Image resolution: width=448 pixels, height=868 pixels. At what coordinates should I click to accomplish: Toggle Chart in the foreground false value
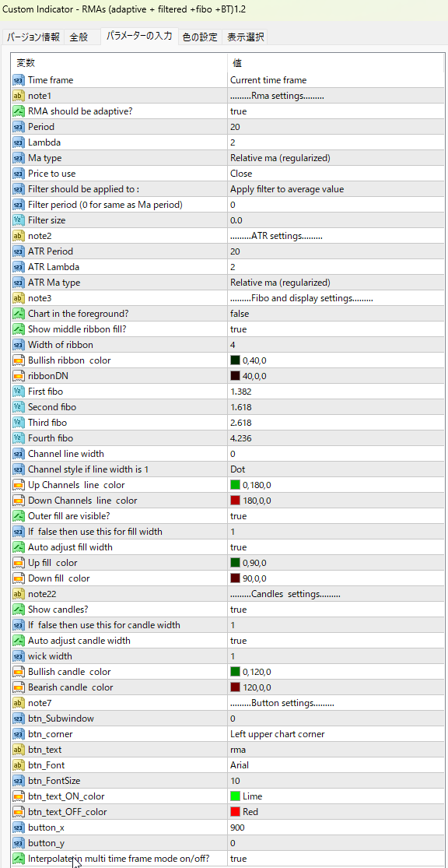(x=336, y=314)
